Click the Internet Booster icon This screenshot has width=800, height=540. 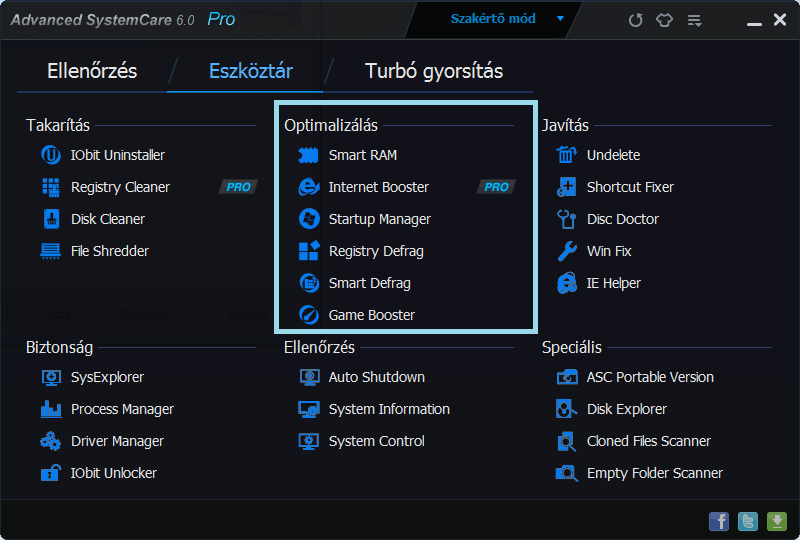309,187
